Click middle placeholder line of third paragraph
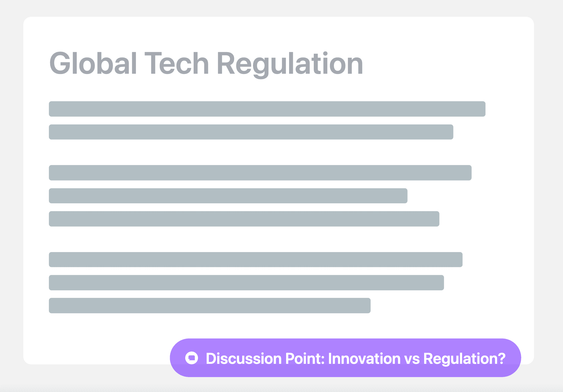This screenshot has height=392, width=563. pyautogui.click(x=246, y=283)
